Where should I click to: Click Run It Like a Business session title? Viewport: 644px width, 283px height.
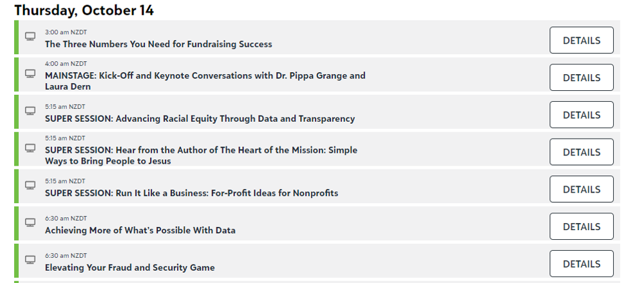(x=191, y=193)
